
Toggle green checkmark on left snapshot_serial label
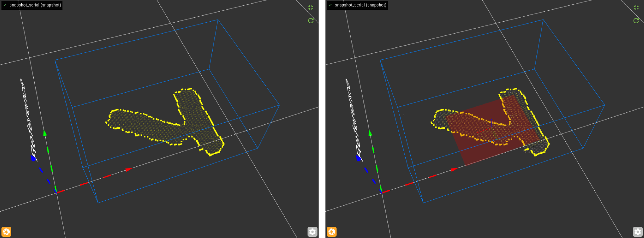[x=5, y=5]
